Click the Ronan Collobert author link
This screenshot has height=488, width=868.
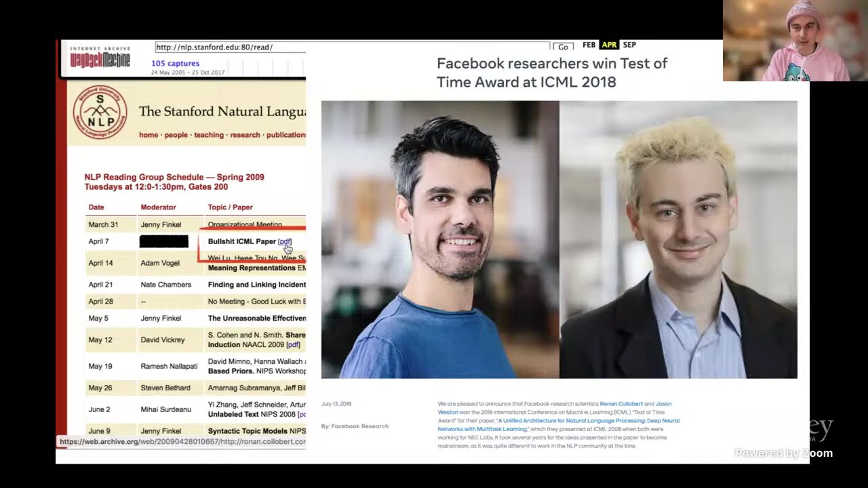pyautogui.click(x=620, y=404)
